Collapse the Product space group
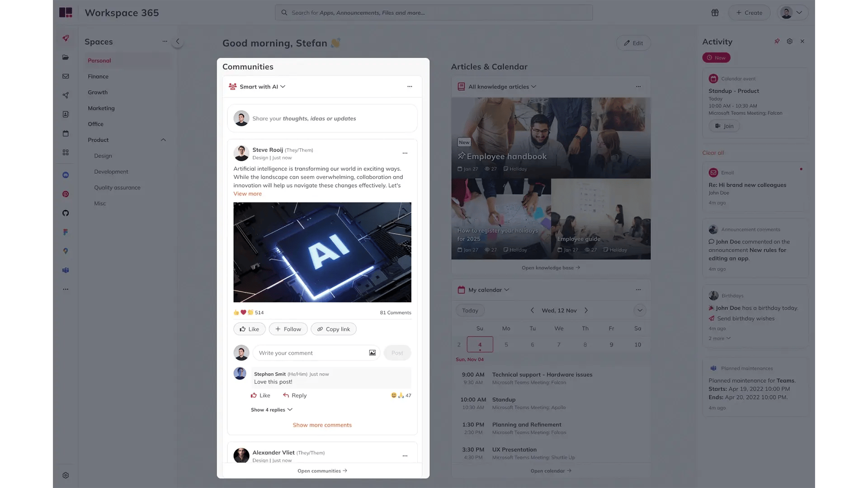 click(163, 140)
